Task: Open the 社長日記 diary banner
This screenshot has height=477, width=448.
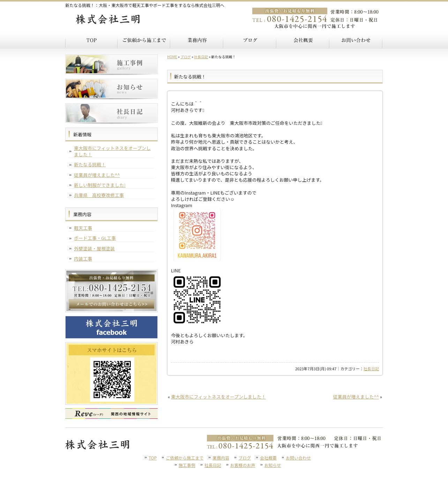Action: coord(111,113)
